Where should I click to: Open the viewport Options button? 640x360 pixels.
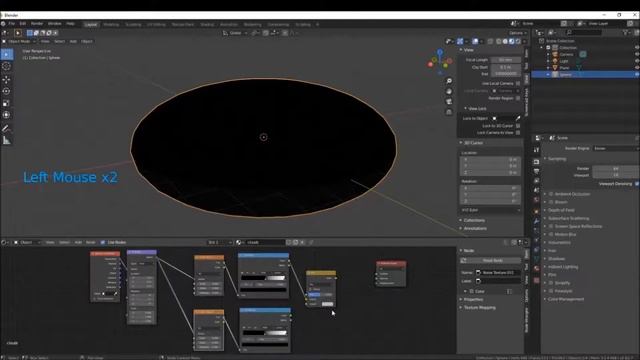[x=518, y=33]
